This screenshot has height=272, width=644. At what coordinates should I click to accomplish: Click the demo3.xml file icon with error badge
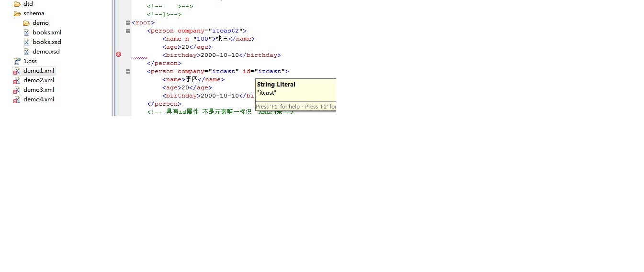pos(17,90)
